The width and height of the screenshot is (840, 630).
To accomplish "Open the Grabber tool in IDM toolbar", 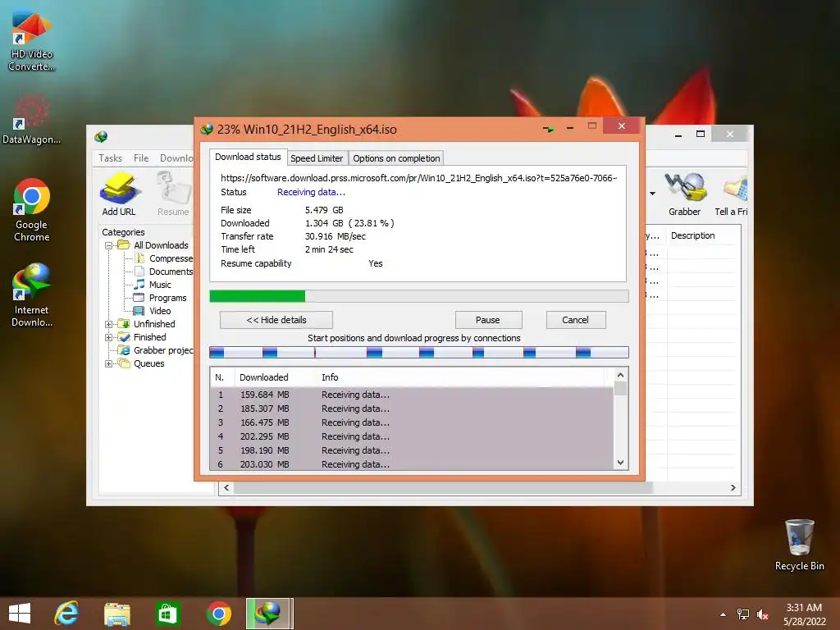I will [x=684, y=194].
